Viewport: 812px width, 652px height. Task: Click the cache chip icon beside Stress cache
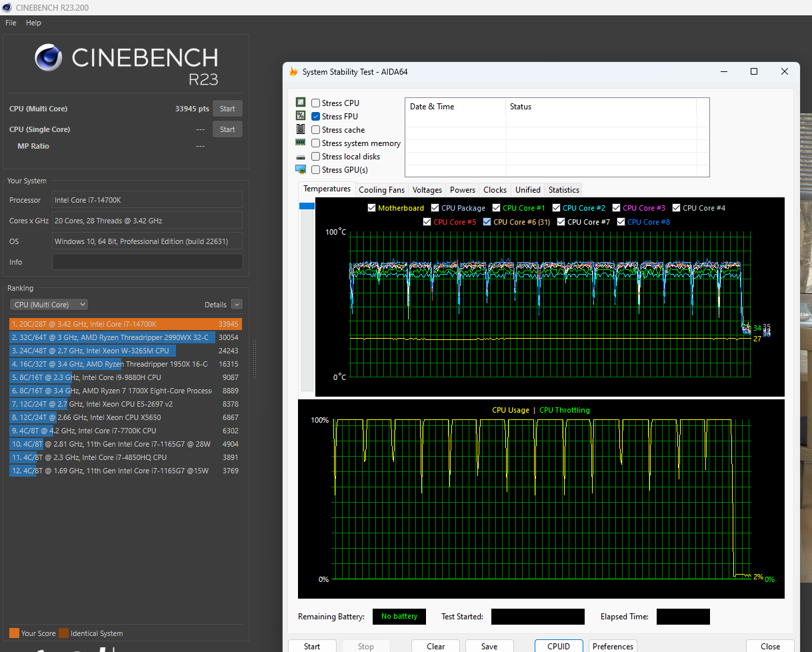coord(301,129)
